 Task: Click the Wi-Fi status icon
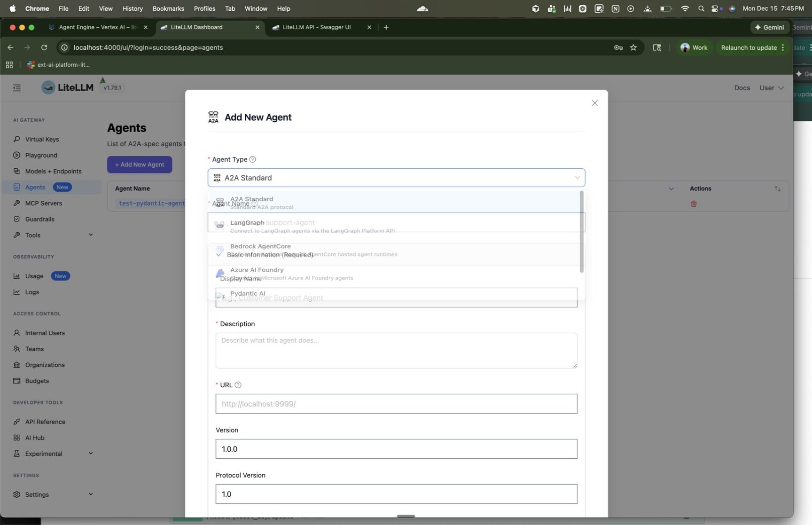pos(685,8)
